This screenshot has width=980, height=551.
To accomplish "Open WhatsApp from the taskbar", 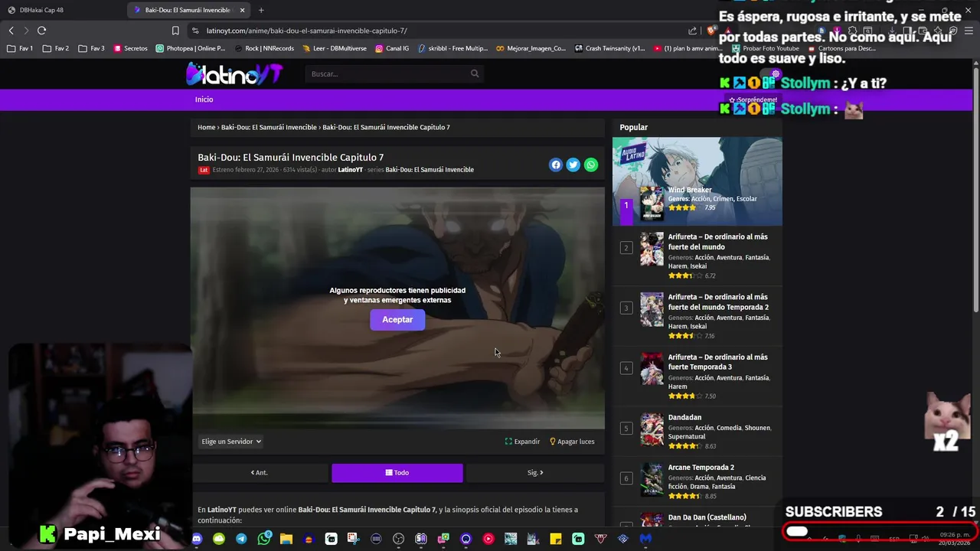I will [264, 539].
